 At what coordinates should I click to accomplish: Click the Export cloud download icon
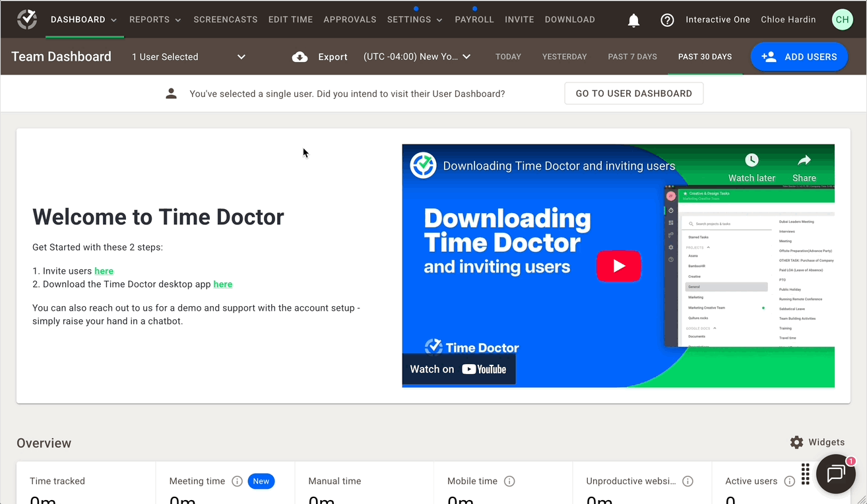[300, 57]
